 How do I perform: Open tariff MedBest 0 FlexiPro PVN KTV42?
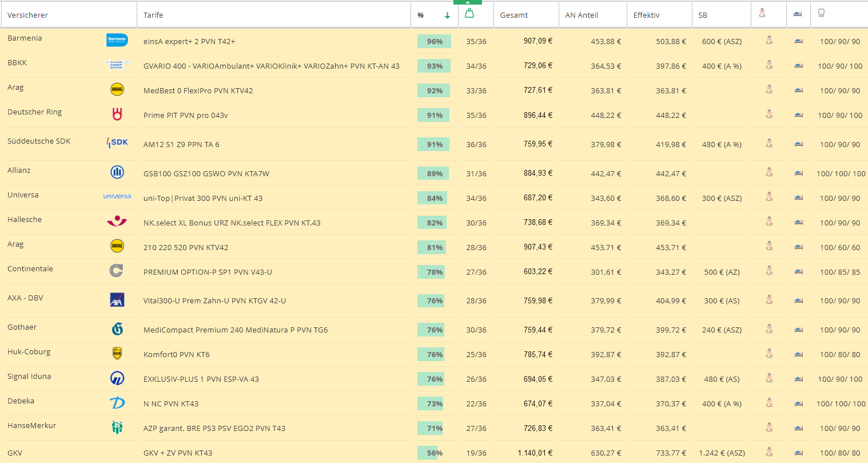pos(198,90)
